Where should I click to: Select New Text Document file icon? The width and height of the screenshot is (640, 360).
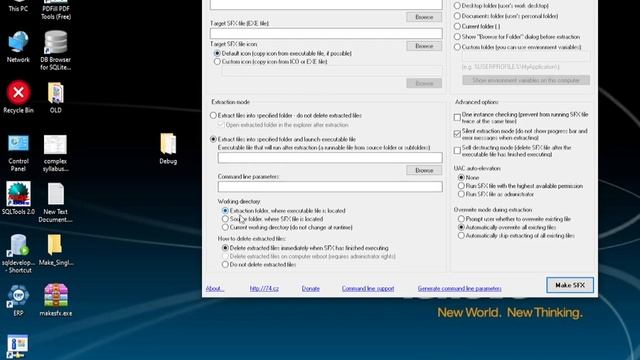coord(56,202)
